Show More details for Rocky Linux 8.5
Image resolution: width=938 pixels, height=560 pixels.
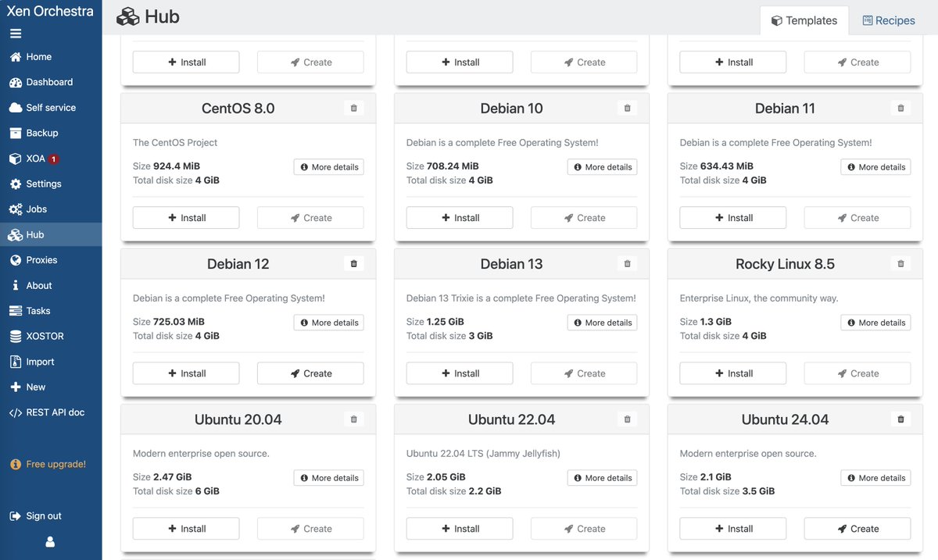[876, 323]
